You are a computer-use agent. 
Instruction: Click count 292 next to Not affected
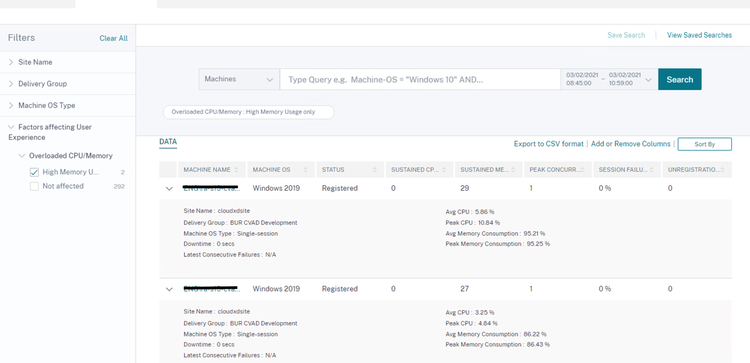(x=119, y=187)
